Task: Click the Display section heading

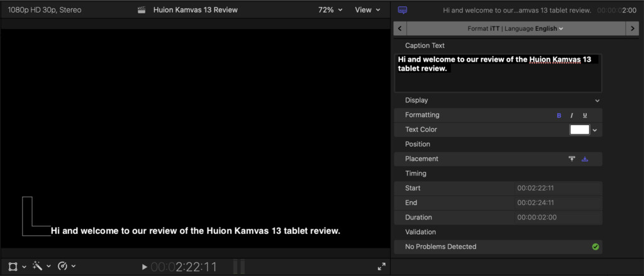Action: pyautogui.click(x=416, y=100)
